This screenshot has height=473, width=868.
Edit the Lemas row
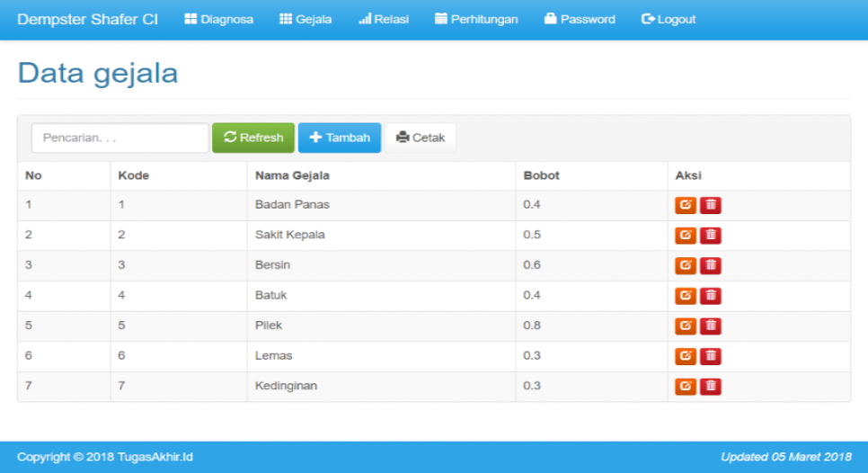coord(686,356)
